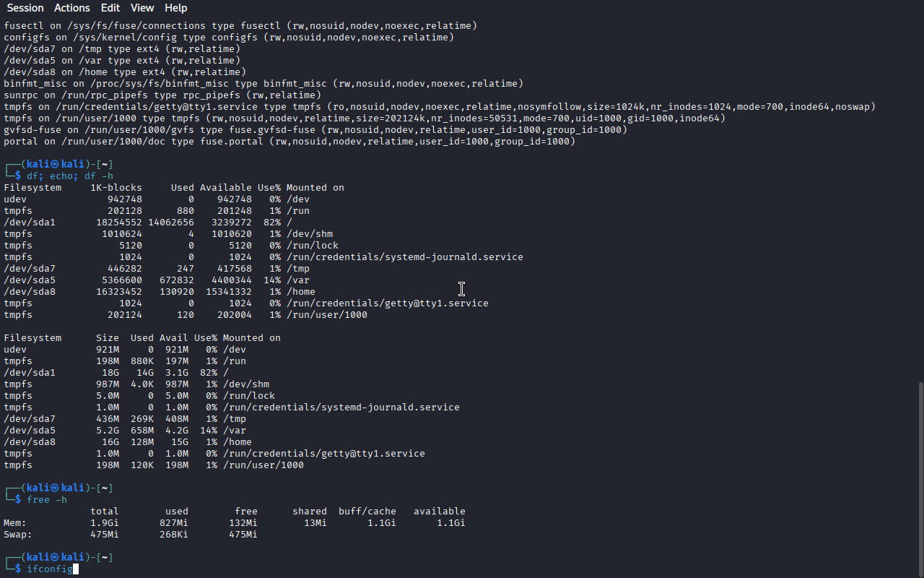Viewport: 924px width, 578px height.
Task: Open the Actions menu
Action: point(72,8)
